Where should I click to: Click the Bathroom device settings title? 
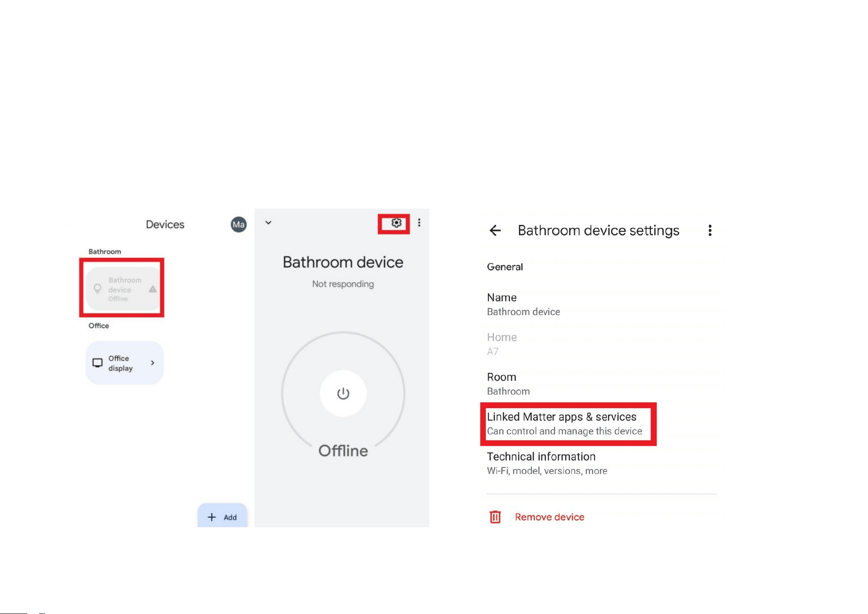pos(599,230)
